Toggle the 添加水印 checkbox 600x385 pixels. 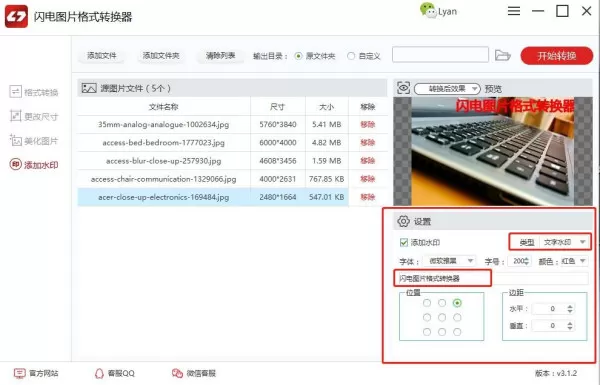403,242
